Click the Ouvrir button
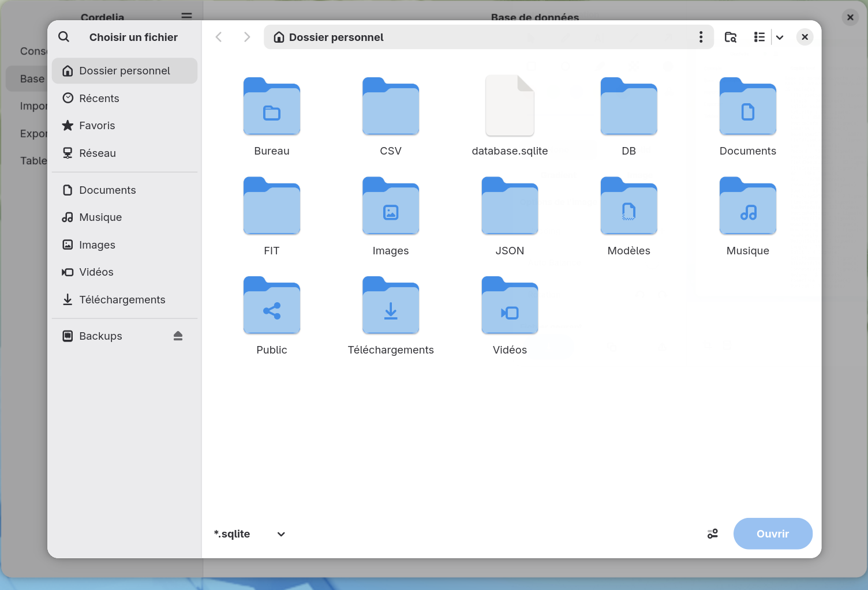Image resolution: width=868 pixels, height=590 pixels. [773, 533]
